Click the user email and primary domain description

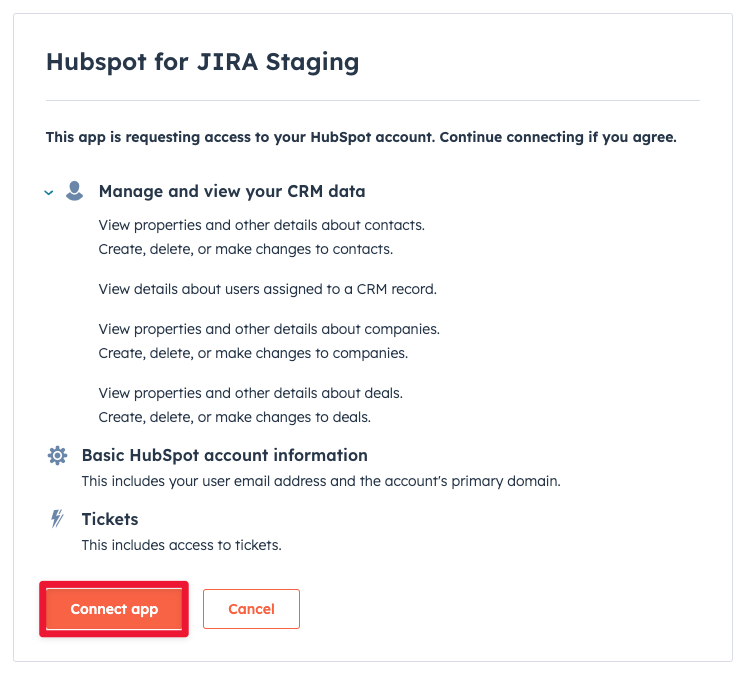coord(321,481)
